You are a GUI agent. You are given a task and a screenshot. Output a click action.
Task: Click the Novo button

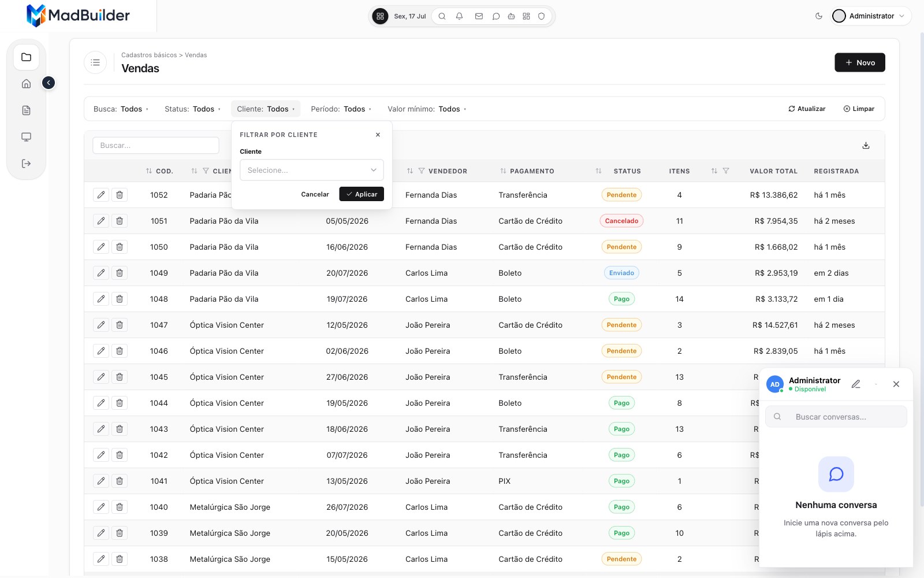[x=859, y=62]
